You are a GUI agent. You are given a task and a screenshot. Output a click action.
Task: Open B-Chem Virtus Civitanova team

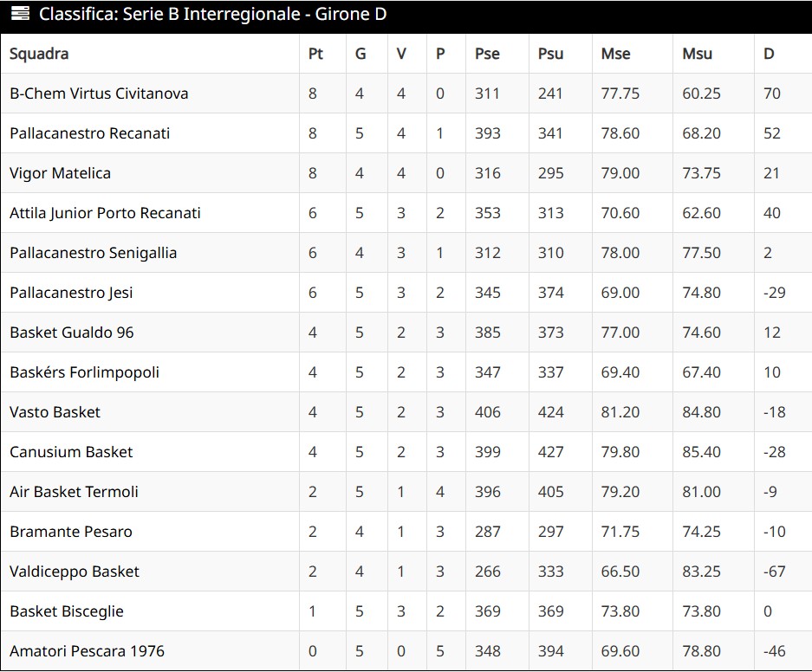[99, 94]
